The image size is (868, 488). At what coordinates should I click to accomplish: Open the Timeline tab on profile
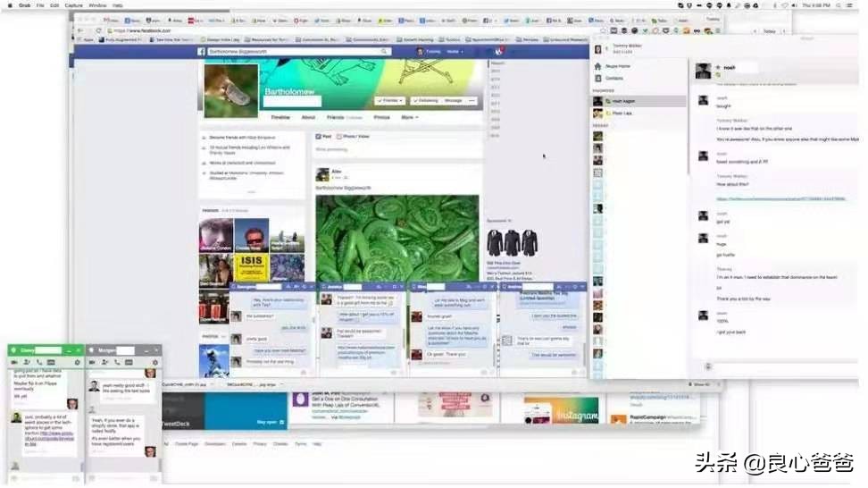280,117
